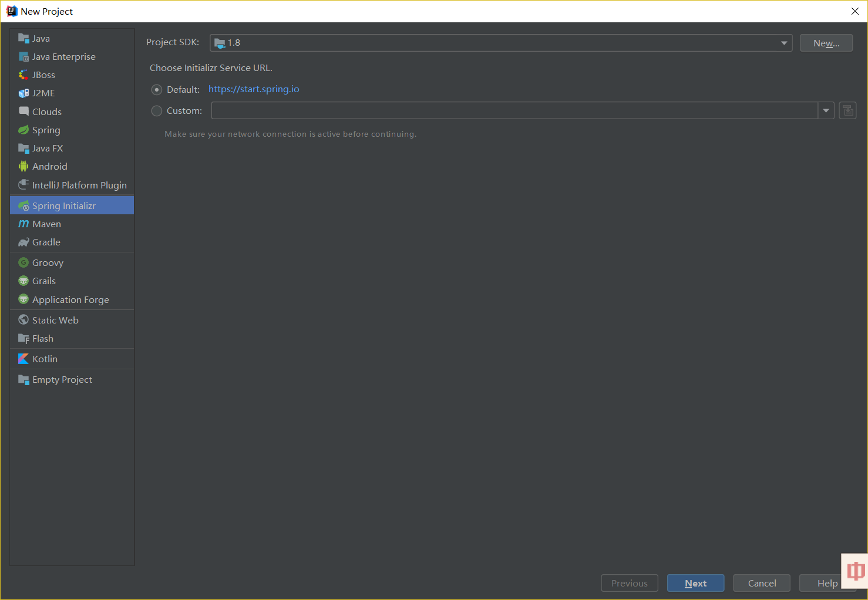Select the Android label in list
The width and height of the screenshot is (868, 600).
(50, 167)
